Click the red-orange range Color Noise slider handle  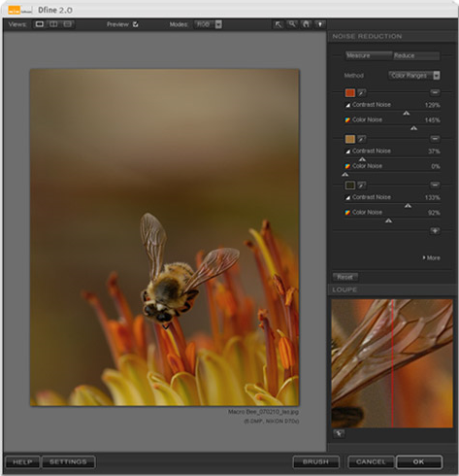coord(413,128)
